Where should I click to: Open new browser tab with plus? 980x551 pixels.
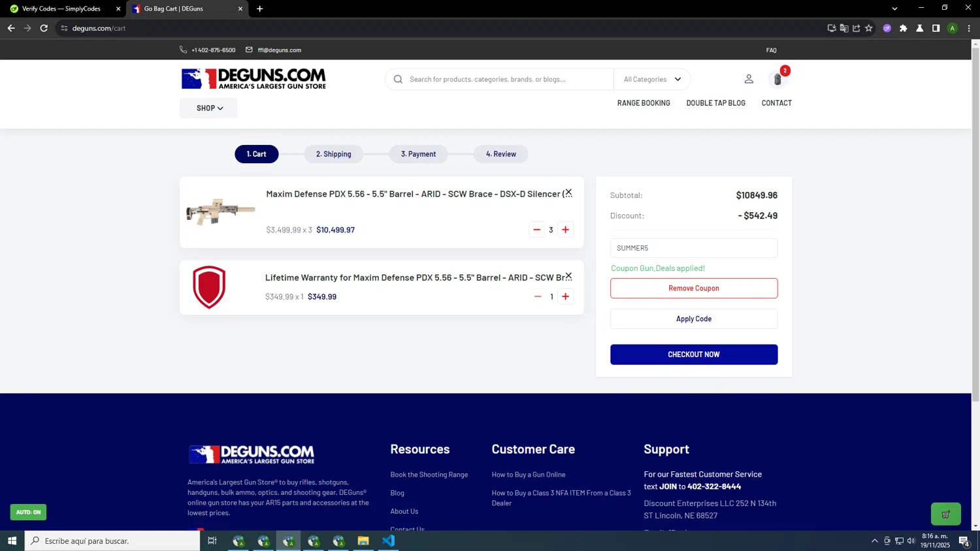pyautogui.click(x=259, y=8)
